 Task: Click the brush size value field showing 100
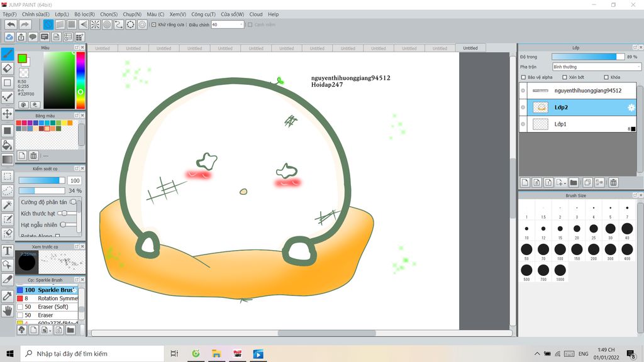75,180
